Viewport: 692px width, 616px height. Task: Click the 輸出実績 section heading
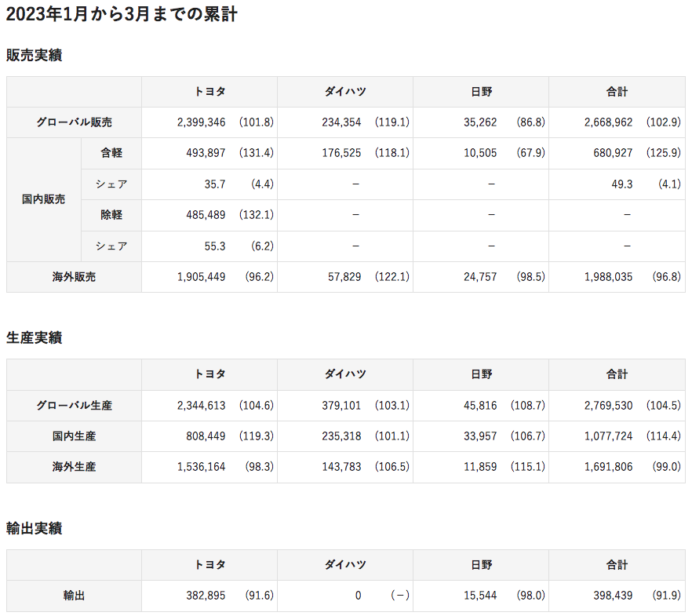pos(34,529)
